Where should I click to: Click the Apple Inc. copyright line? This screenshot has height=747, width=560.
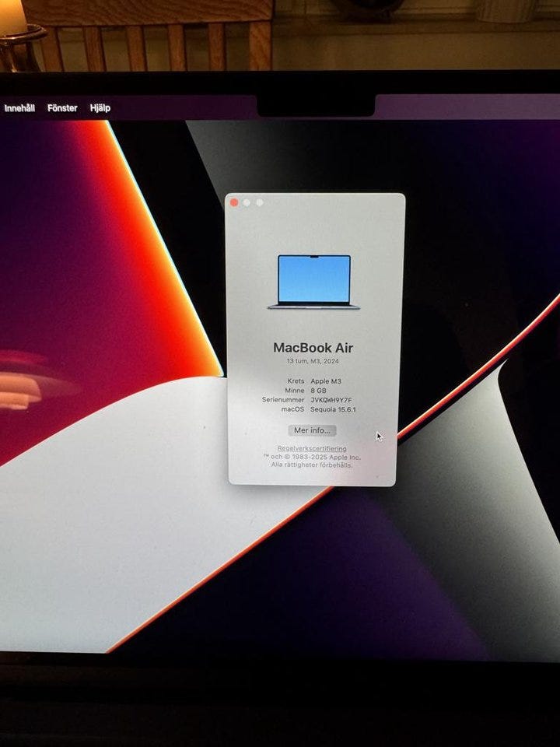pyautogui.click(x=312, y=457)
